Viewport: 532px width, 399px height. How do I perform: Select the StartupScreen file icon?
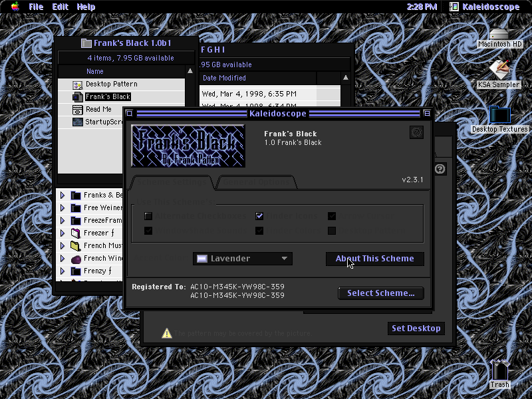(x=77, y=122)
